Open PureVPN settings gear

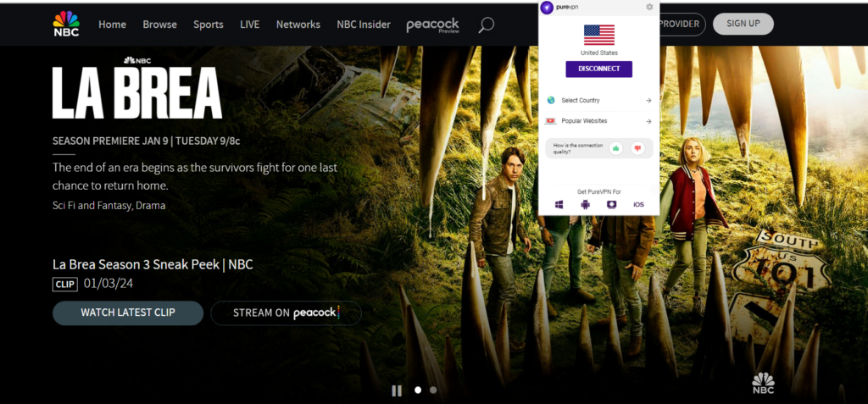click(649, 7)
